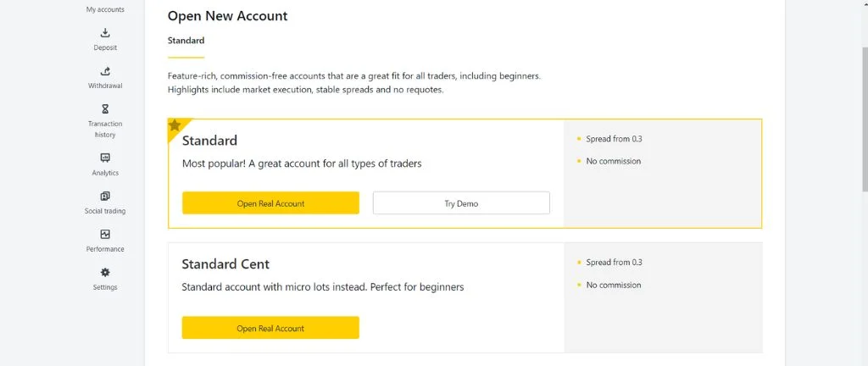Select the Standard Cent card title
The width and height of the screenshot is (868, 366).
[x=225, y=264]
